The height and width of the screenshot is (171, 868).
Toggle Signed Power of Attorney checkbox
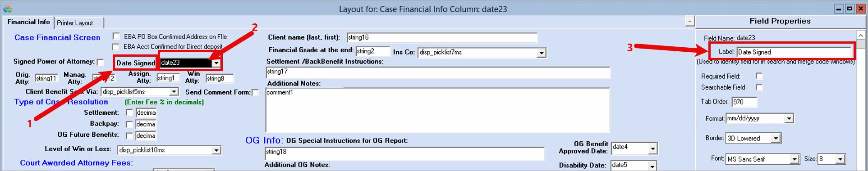tap(100, 62)
